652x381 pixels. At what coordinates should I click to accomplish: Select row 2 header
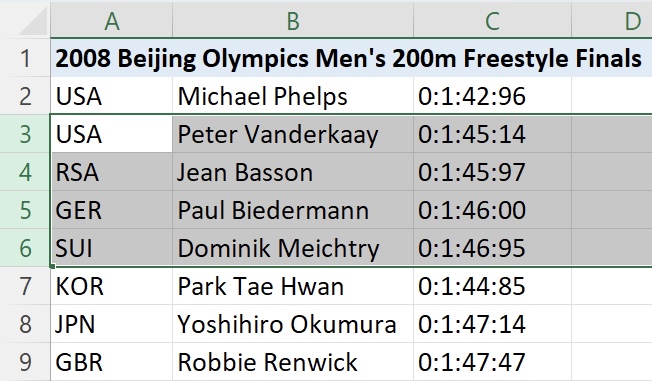25,96
